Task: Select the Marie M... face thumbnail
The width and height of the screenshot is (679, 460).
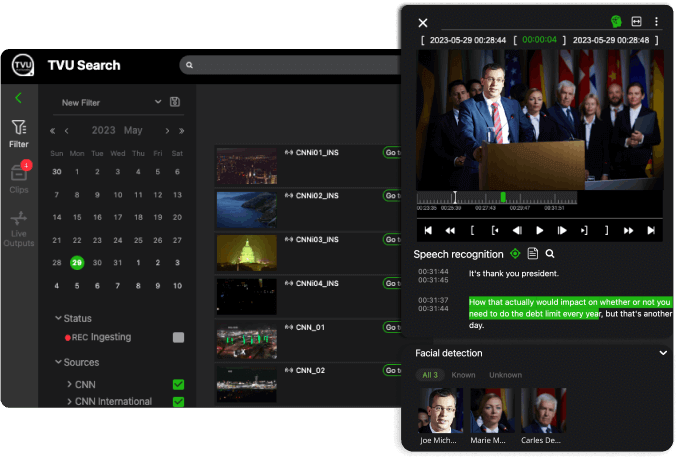Action: (x=492, y=411)
